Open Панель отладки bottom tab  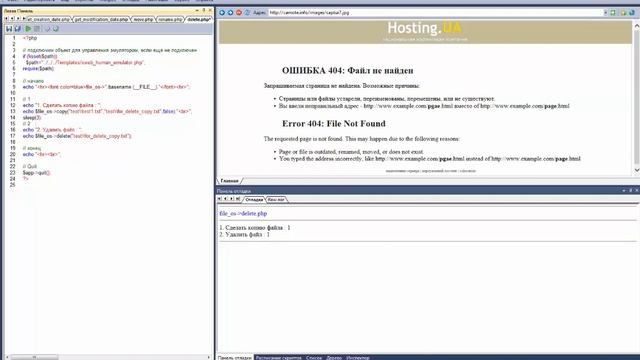[235, 358]
